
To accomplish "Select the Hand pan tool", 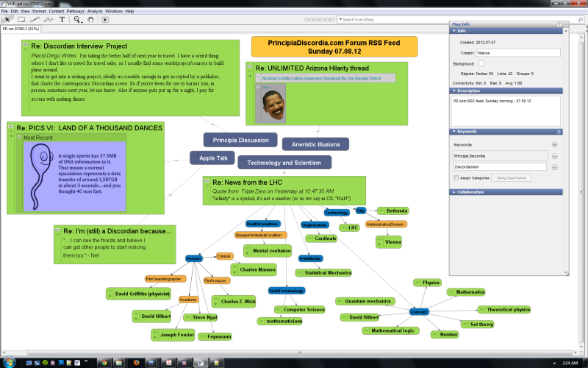I will tap(90, 20).
